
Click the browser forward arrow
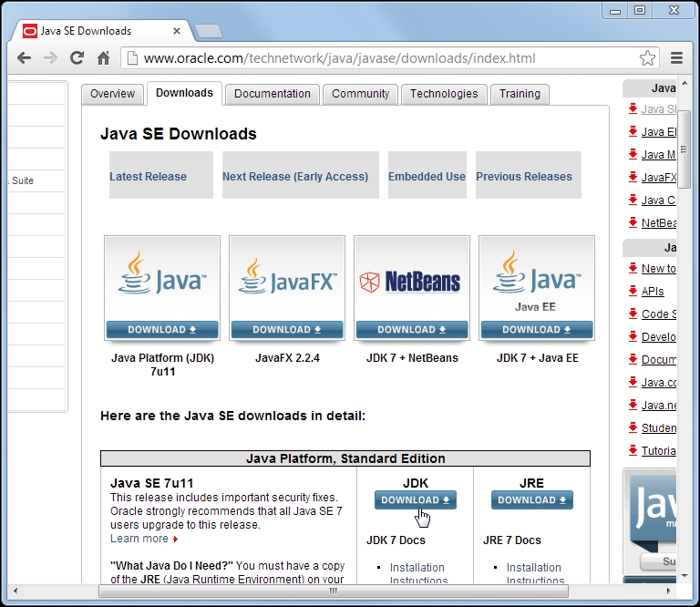click(x=50, y=58)
